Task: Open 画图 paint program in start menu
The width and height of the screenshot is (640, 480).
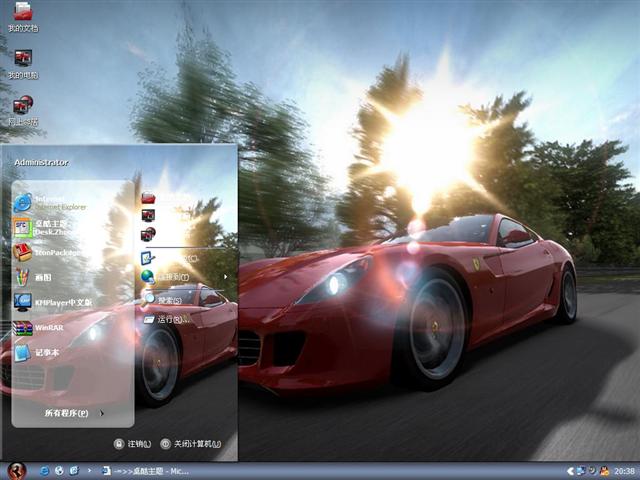Action: click(33, 278)
